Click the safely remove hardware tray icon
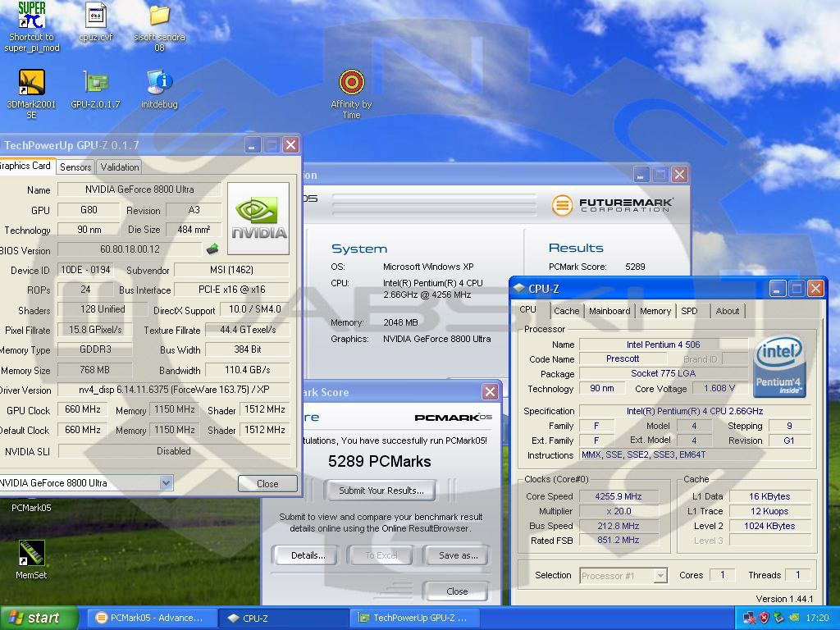The width and height of the screenshot is (840, 630). 778,618
